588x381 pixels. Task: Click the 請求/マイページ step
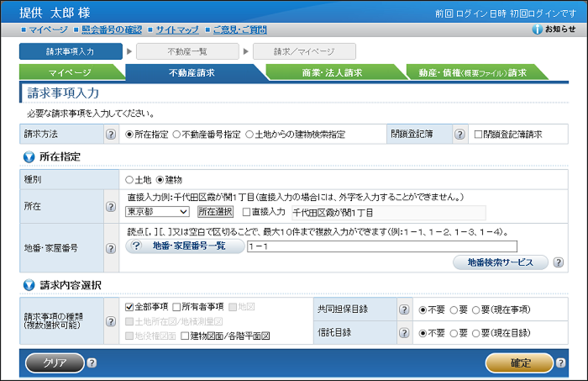[x=304, y=51]
